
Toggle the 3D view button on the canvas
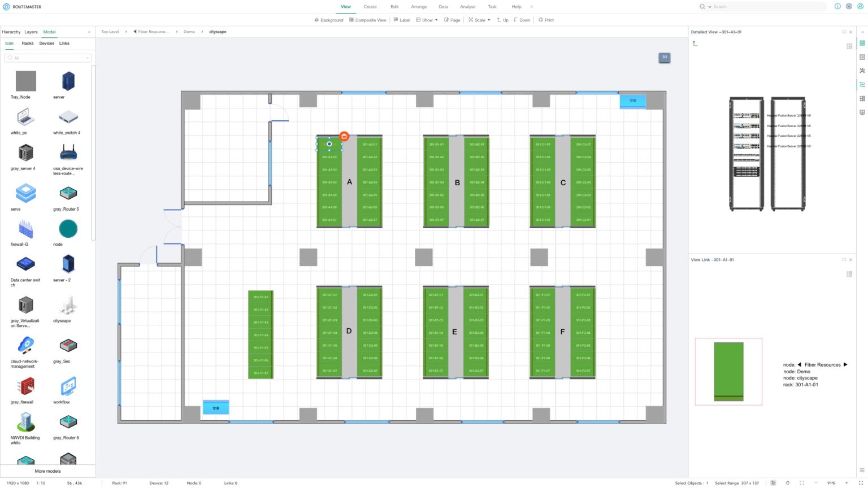click(x=664, y=57)
